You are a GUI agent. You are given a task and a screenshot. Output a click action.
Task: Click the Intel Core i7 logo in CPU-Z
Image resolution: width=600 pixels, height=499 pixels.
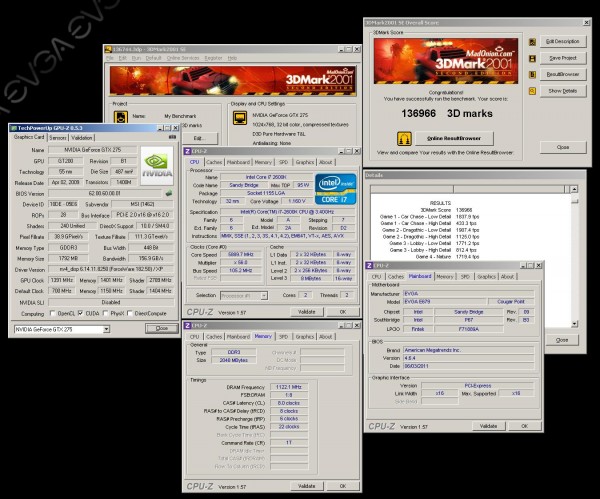click(335, 189)
